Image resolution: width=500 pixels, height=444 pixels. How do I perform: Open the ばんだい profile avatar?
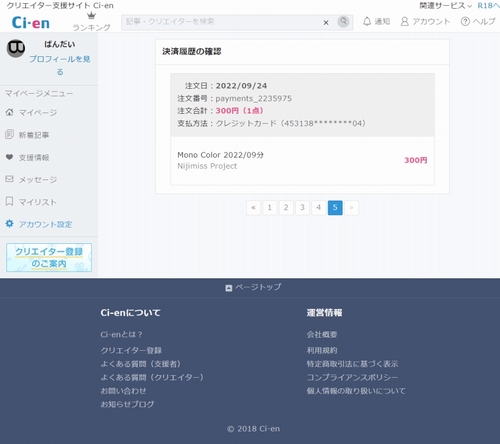click(16, 48)
